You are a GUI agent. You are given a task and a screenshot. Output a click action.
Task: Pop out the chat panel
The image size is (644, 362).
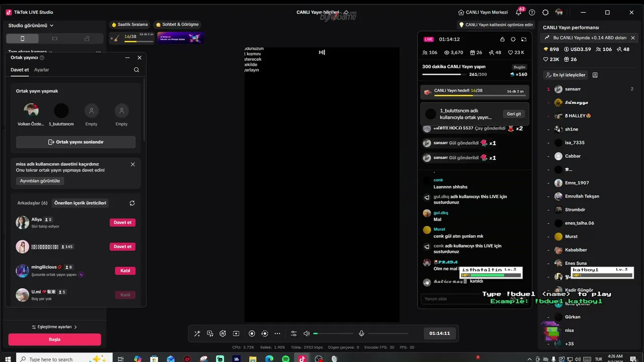tap(524, 39)
